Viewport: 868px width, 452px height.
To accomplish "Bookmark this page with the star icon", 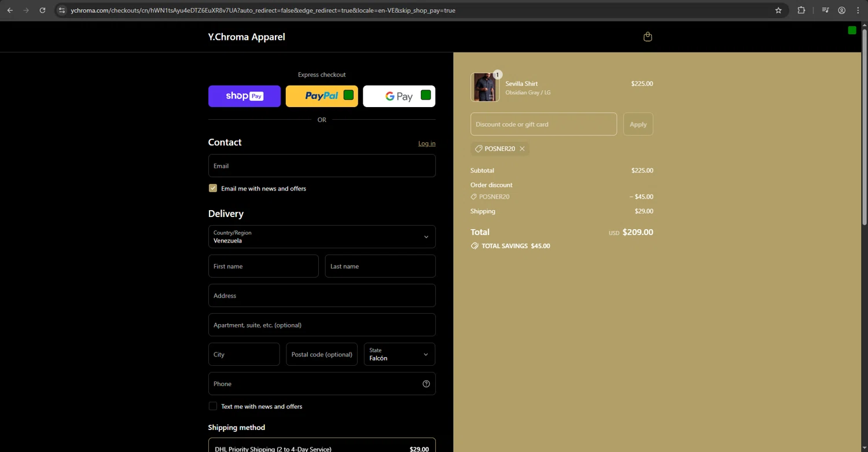I will tap(778, 10).
